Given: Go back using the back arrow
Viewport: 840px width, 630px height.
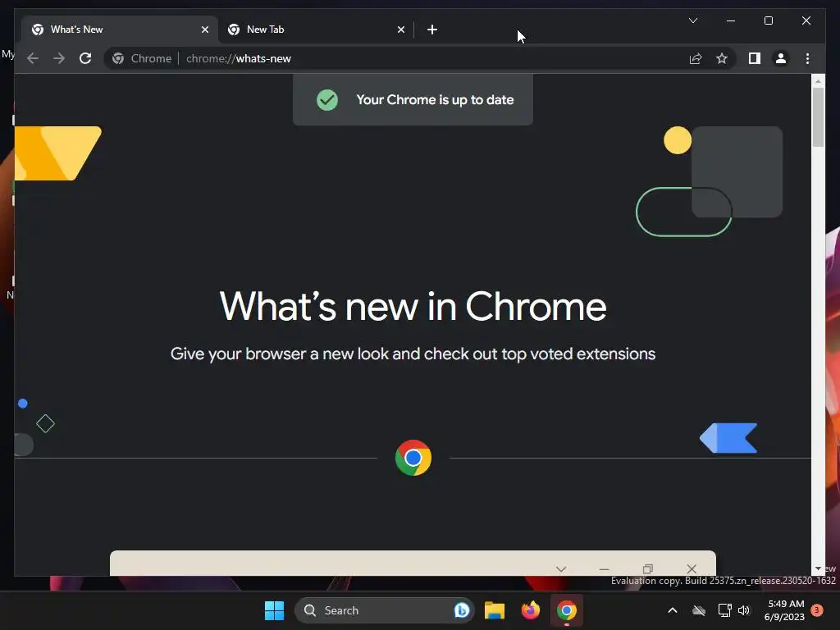Looking at the screenshot, I should pyautogui.click(x=33, y=58).
